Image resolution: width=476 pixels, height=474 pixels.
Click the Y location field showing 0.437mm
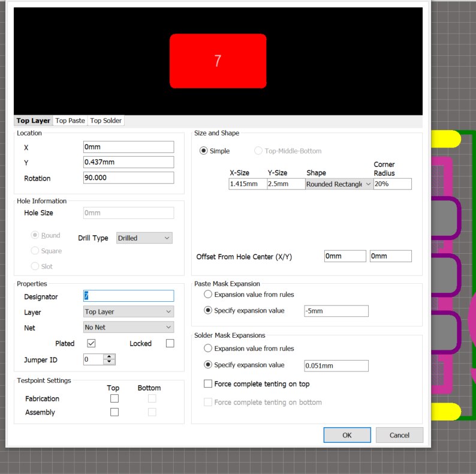(x=128, y=162)
